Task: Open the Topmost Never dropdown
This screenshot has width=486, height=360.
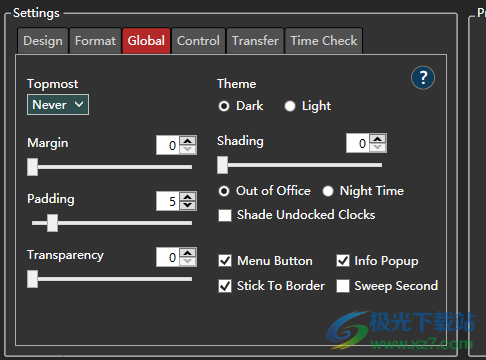Action: point(58,105)
